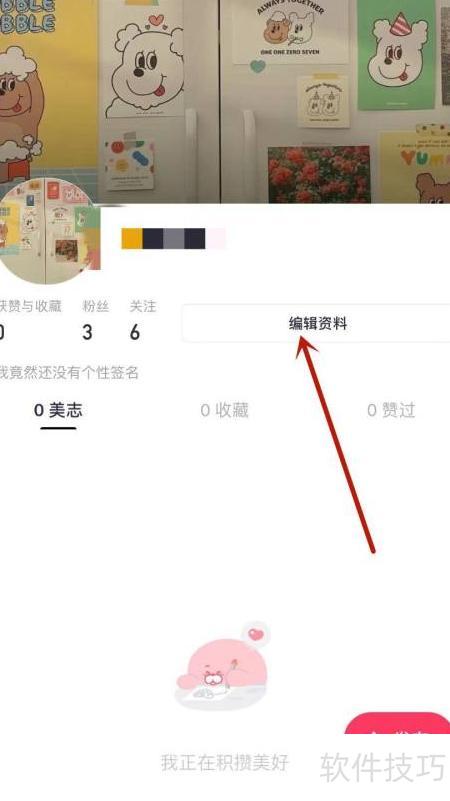This screenshot has width=450, height=801.
Task: Tap the 我竟然还没有个性签名 signature text
Action: [x=69, y=373]
